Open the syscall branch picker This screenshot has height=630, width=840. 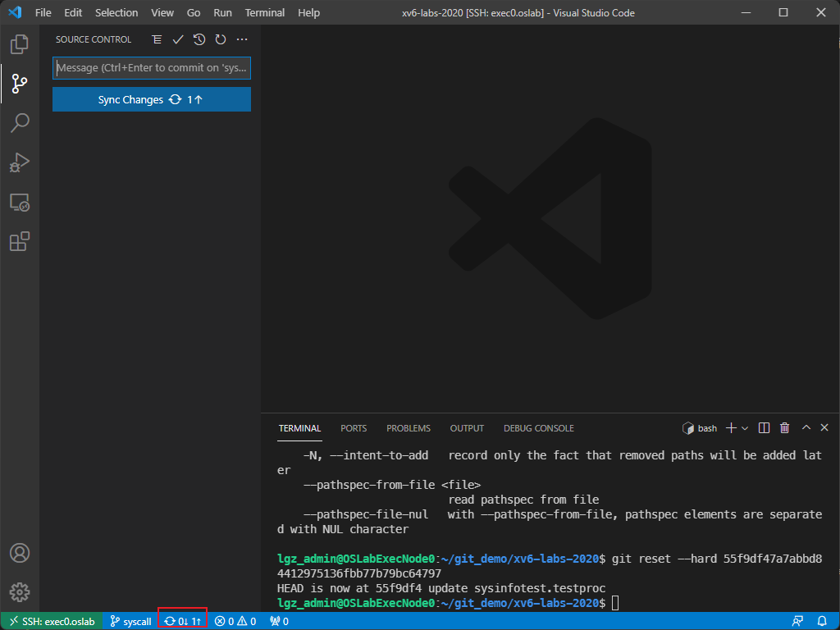pos(130,621)
